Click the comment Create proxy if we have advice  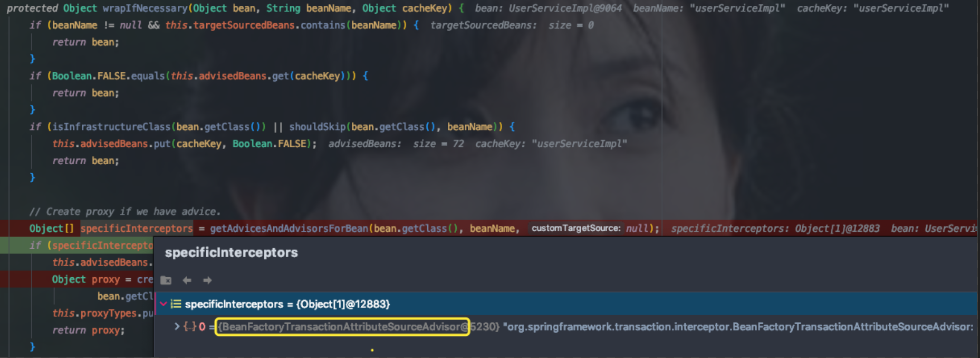coord(125,212)
